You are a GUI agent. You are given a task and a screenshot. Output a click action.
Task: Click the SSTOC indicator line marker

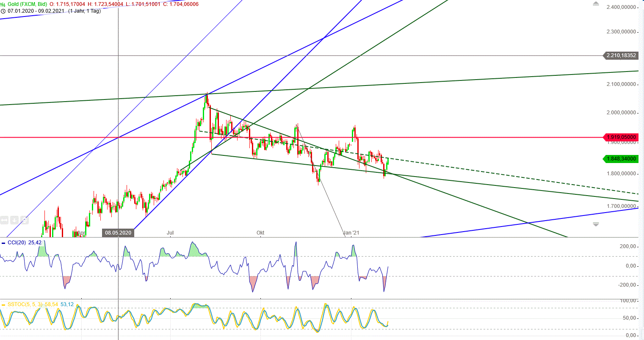(3, 304)
